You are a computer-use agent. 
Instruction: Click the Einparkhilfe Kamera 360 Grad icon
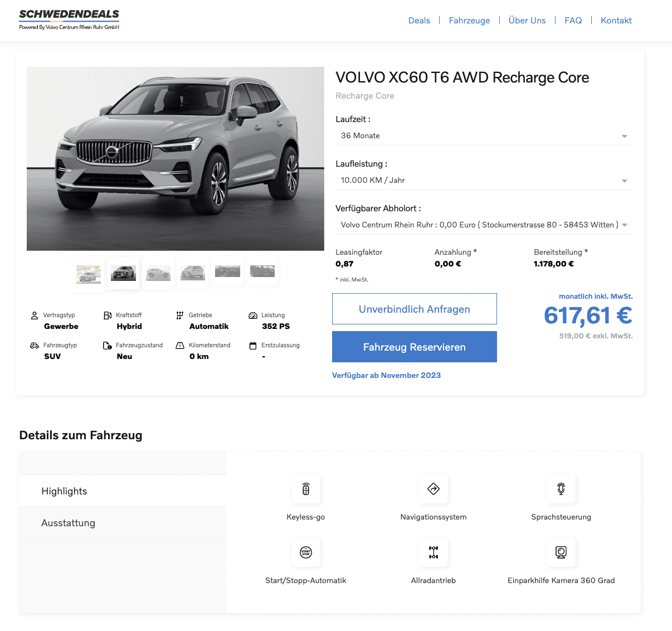pos(561,552)
